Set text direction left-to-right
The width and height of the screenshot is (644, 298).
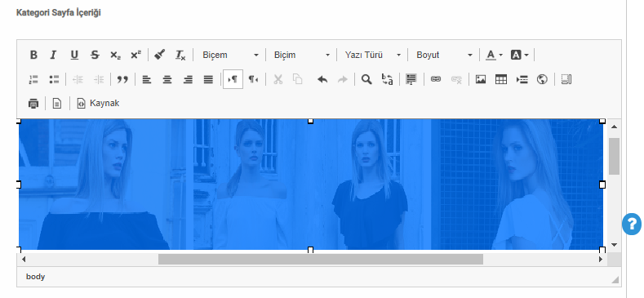pos(233,79)
